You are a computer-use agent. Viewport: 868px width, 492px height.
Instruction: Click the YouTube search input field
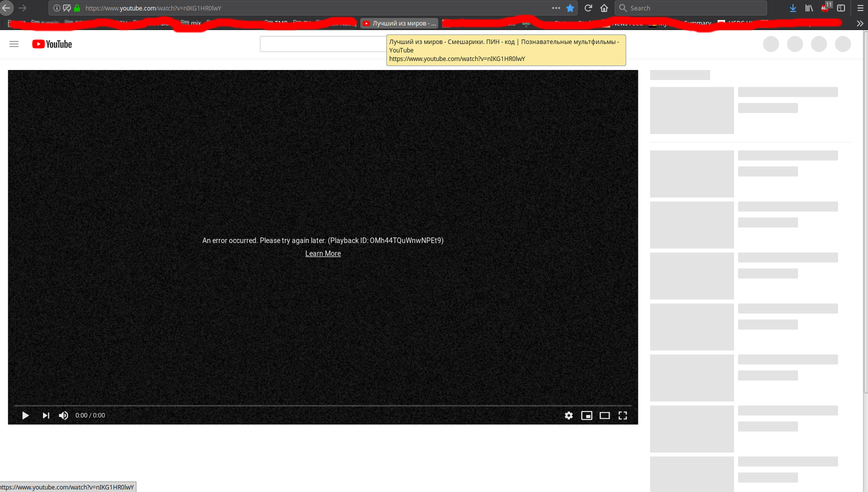coord(323,44)
